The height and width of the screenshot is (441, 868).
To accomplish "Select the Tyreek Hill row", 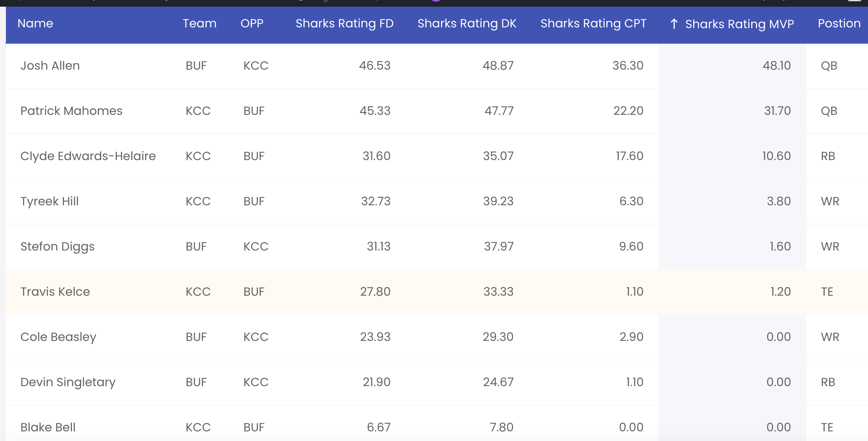I will coord(437,202).
